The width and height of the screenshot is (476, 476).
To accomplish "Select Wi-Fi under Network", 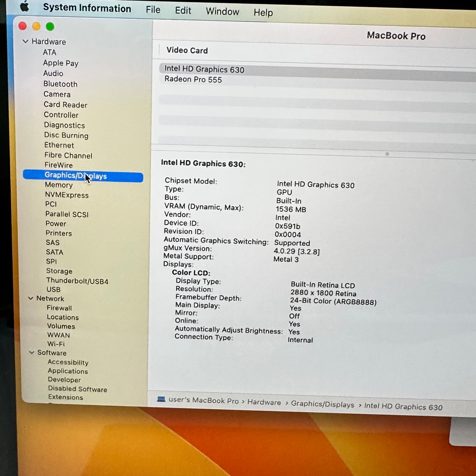I will coord(56,344).
